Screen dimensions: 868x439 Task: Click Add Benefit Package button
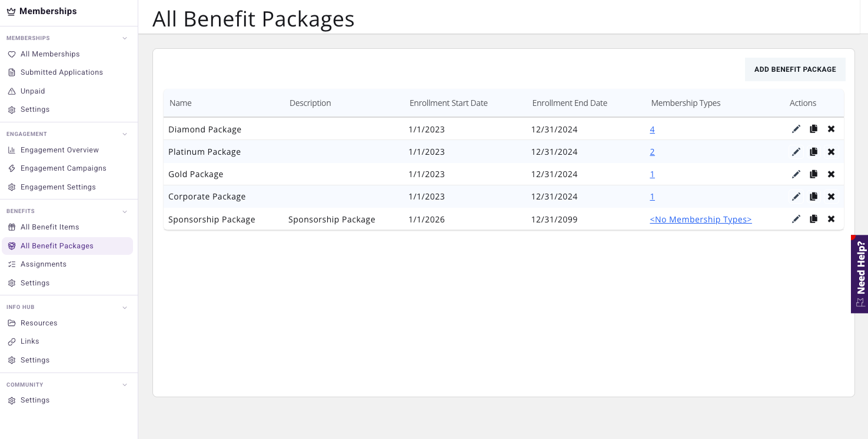pos(795,69)
